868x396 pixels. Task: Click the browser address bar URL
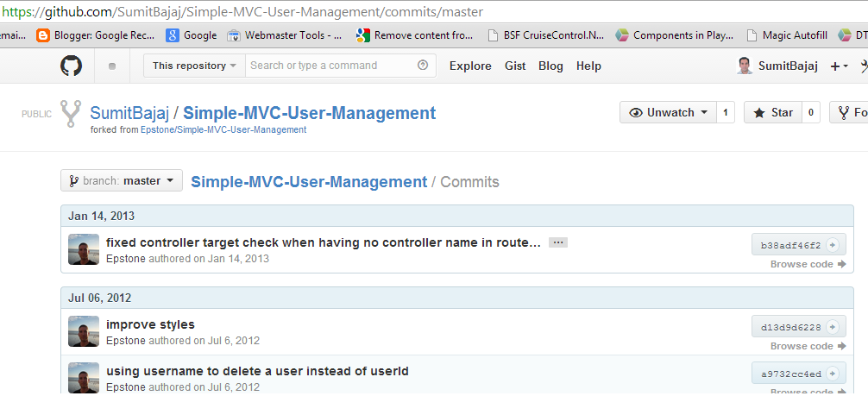click(242, 11)
